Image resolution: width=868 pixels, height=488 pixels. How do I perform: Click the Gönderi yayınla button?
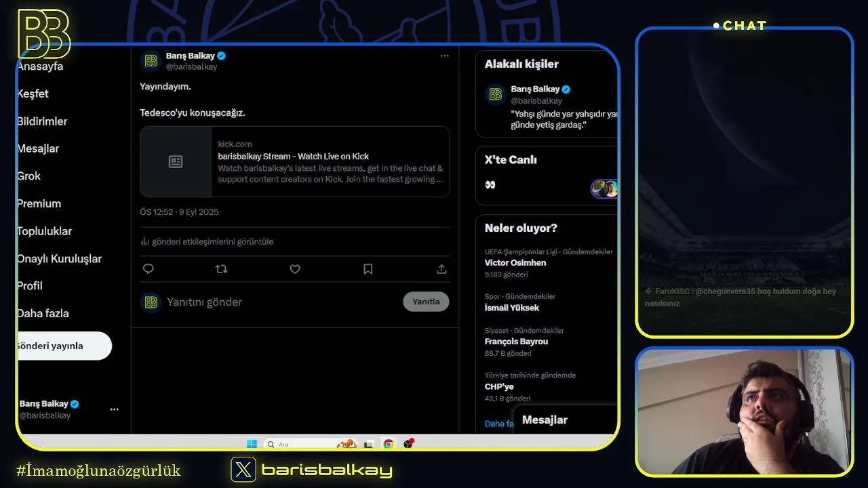point(64,346)
